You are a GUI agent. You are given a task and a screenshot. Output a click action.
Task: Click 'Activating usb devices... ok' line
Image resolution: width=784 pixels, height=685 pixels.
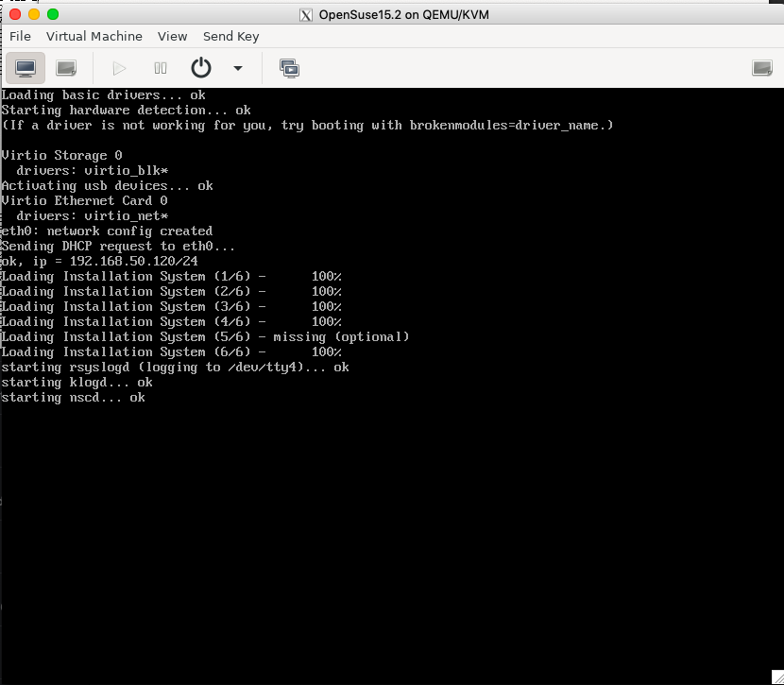107,185
